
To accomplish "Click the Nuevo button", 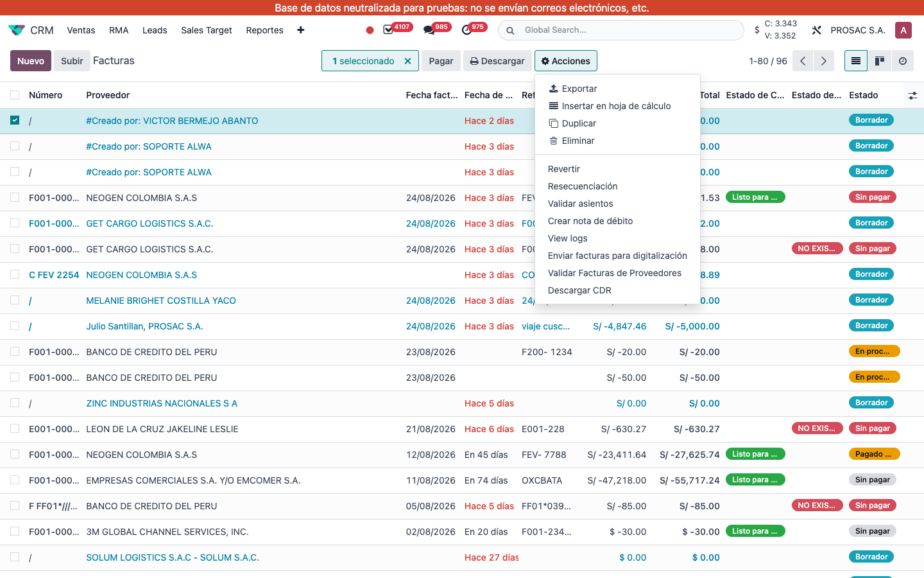I will [31, 61].
